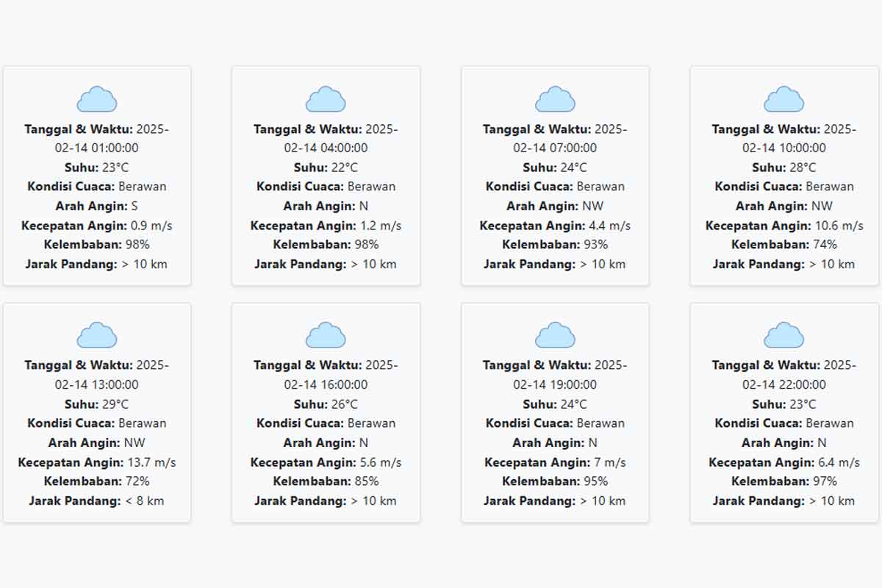Select the date text 02-14 16:00:00
The height and width of the screenshot is (588, 882).
click(326, 384)
